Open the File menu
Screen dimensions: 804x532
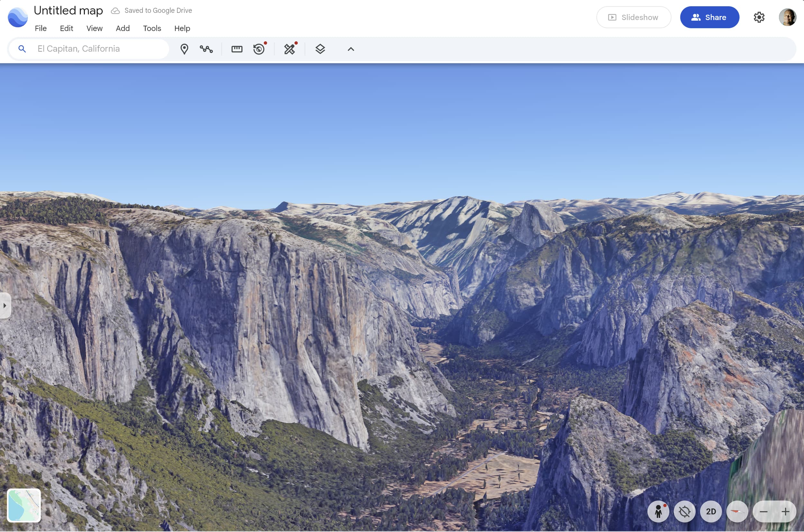pyautogui.click(x=41, y=29)
